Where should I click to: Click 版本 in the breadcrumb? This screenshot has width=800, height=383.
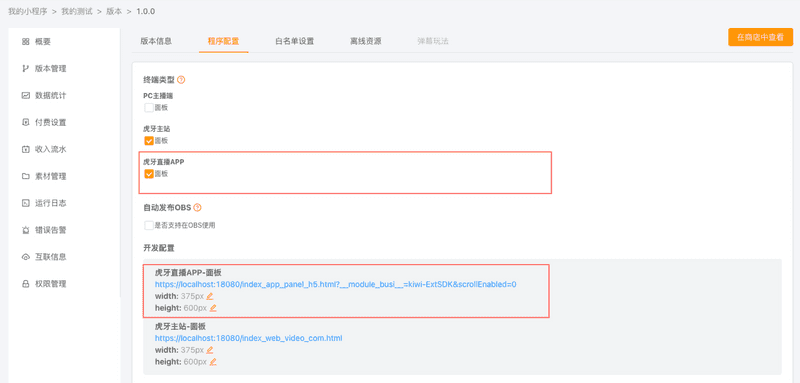tap(114, 11)
